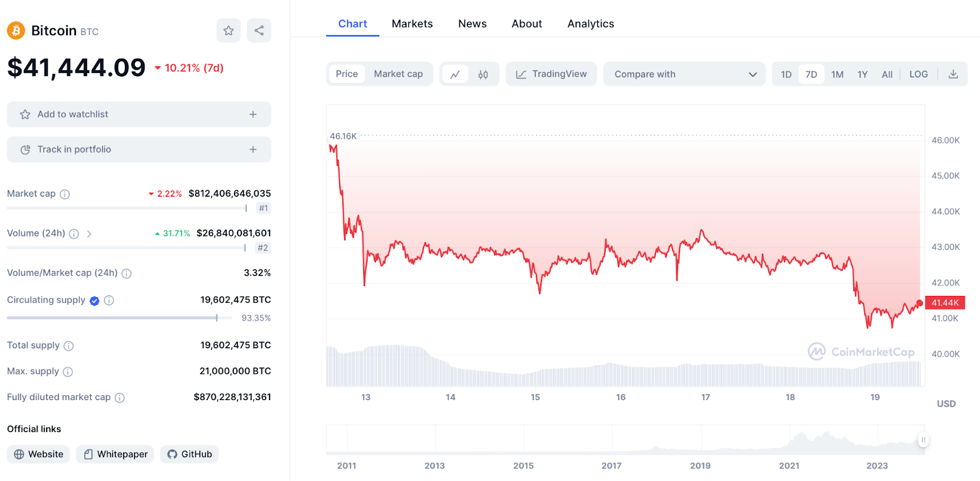This screenshot has height=481, width=980.
Task: Click the plus icon in Track in portfolio
Action: click(x=253, y=150)
